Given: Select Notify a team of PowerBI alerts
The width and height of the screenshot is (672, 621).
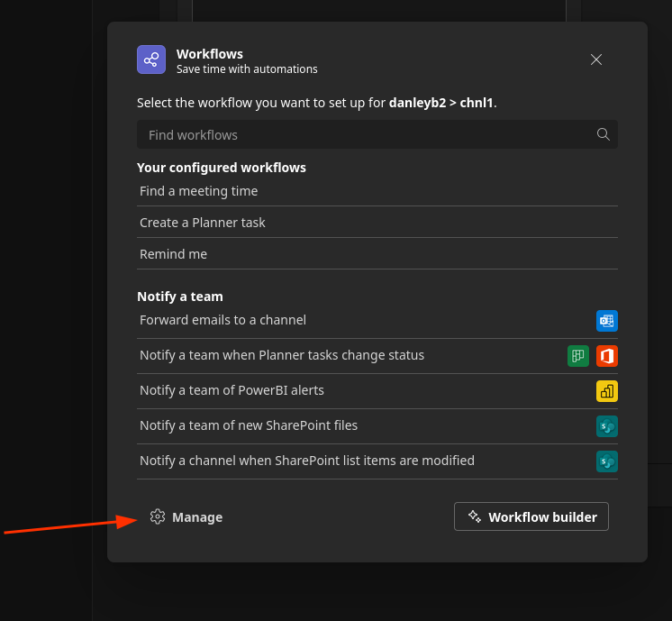Looking at the screenshot, I should click(x=232, y=390).
